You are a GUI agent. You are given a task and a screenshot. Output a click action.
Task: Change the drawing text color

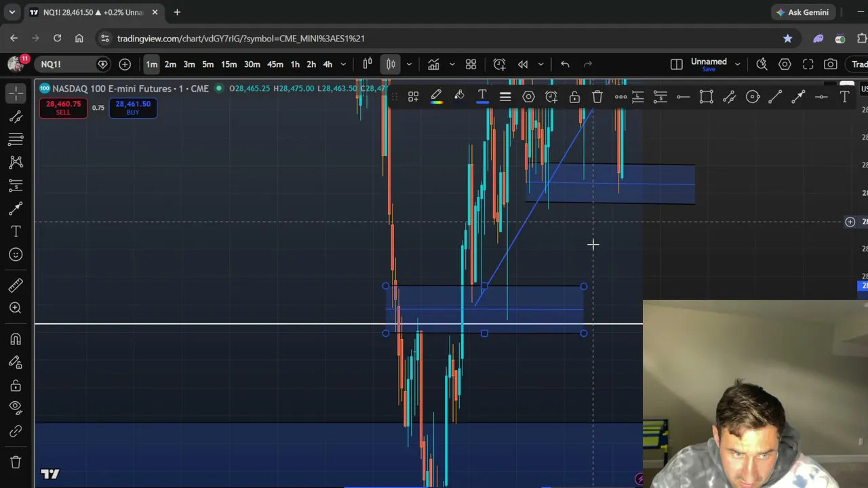click(x=482, y=97)
